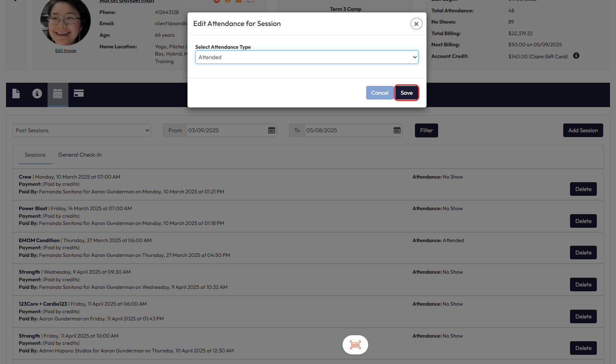Save the attendance change

(406, 93)
